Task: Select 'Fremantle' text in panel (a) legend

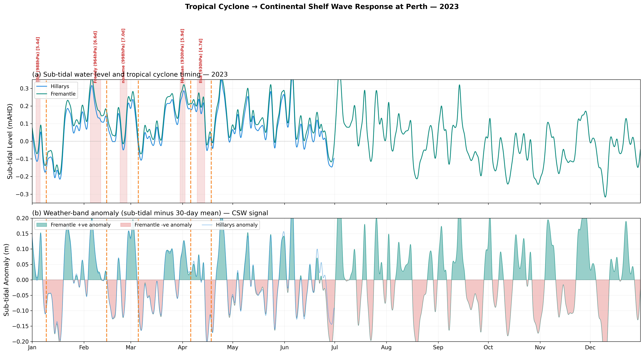Action: [x=63, y=94]
